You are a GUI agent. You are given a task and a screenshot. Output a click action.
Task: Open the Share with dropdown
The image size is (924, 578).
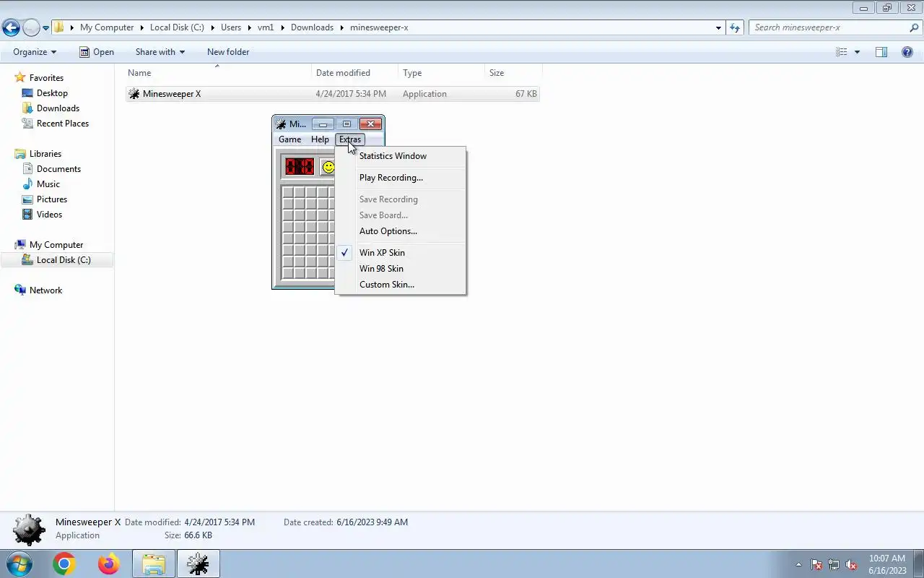pyautogui.click(x=160, y=52)
